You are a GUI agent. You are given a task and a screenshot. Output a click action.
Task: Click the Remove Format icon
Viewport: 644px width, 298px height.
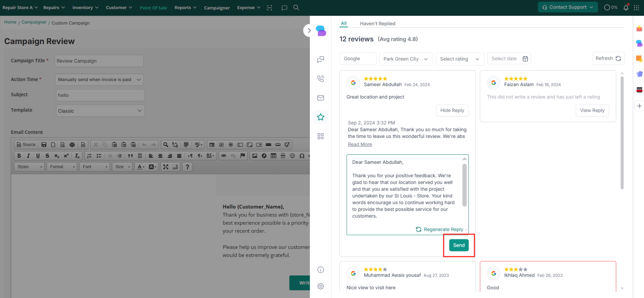77,156
